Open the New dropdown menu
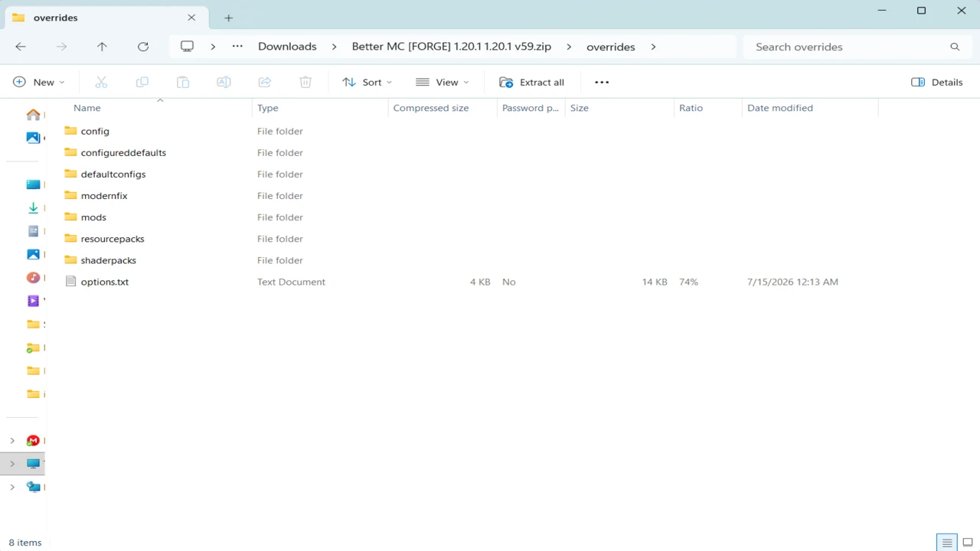Image resolution: width=980 pixels, height=551 pixels. [39, 82]
